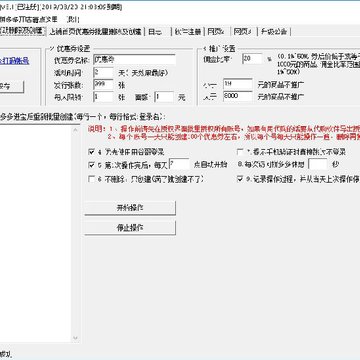Screen dimensions: 360x360
Task: Click the button below the blue account link
Action: point(12,87)
